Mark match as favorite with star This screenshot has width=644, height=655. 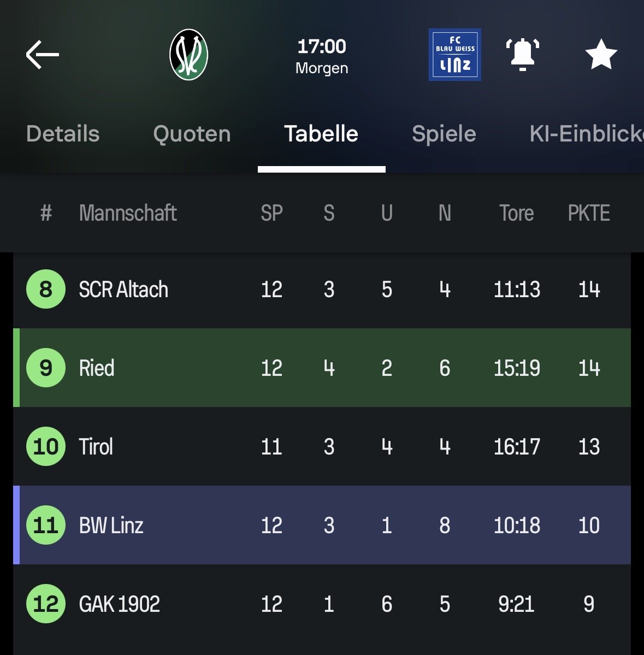click(x=601, y=55)
